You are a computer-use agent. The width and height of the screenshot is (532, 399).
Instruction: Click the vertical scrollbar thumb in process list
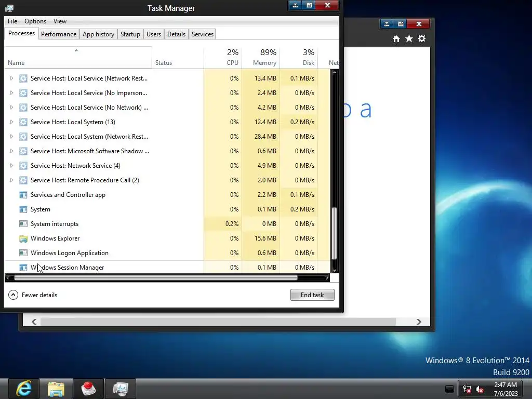pos(334,233)
